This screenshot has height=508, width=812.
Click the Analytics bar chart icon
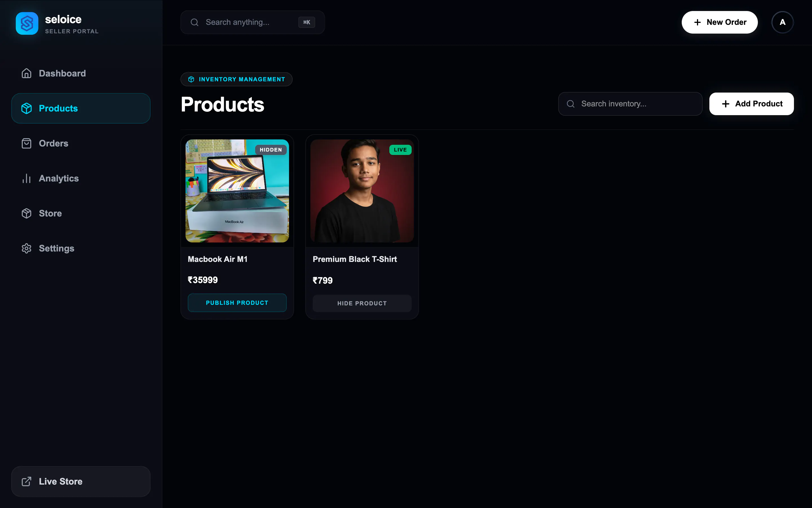click(x=27, y=178)
